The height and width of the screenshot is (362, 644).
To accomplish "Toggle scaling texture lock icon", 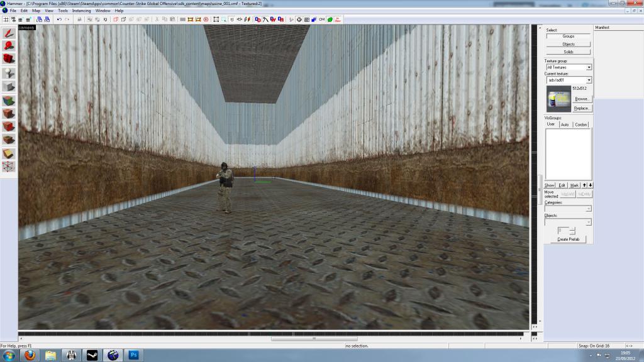I will coord(240,19).
